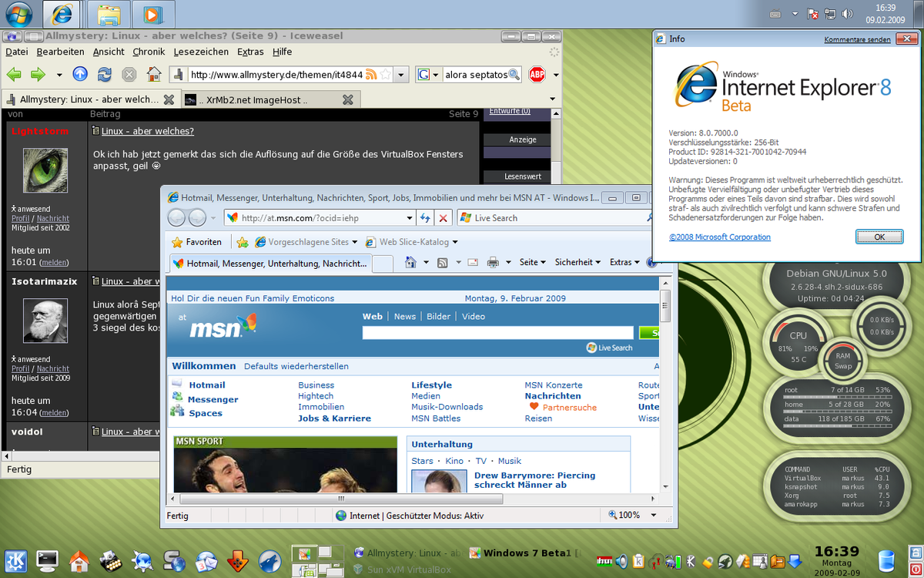Click OK in the IE Info dialog
924x578 pixels.
click(x=879, y=237)
